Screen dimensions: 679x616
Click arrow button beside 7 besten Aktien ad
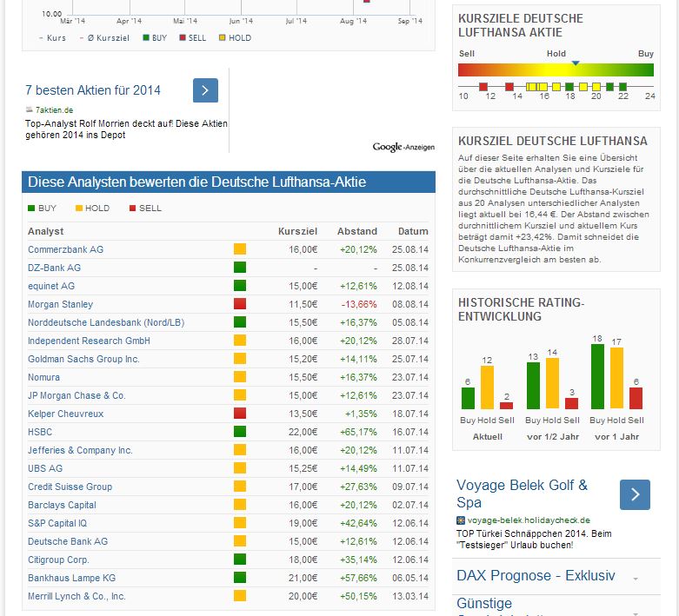point(205,90)
